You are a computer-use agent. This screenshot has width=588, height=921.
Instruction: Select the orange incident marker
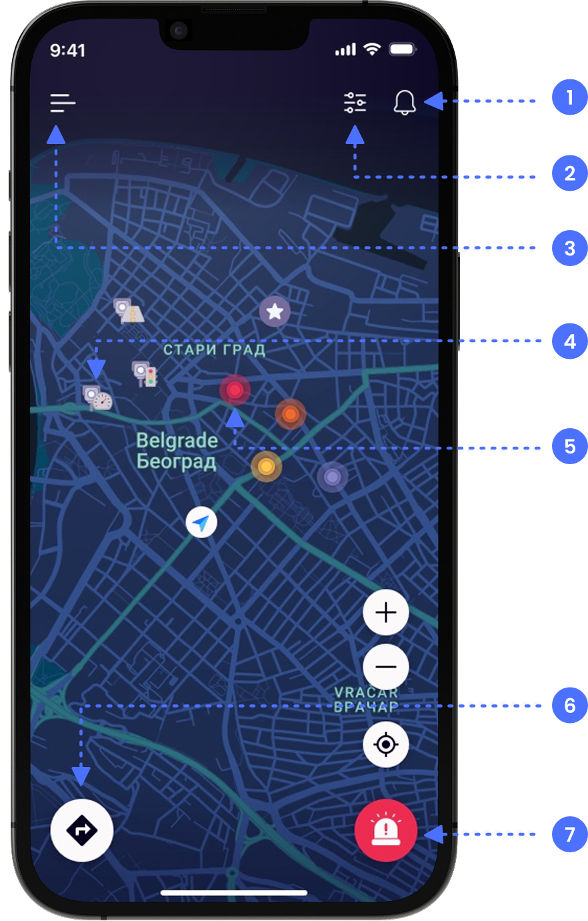tap(290, 415)
